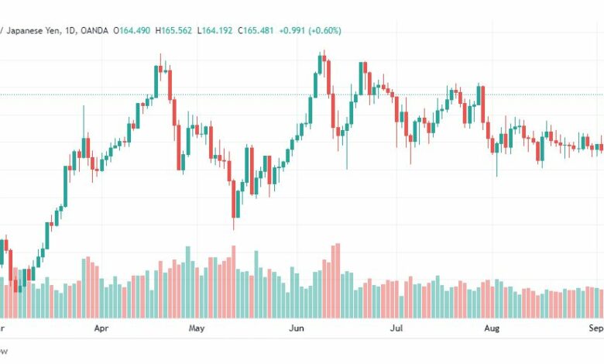Select the high price value H165.562

coord(173,30)
